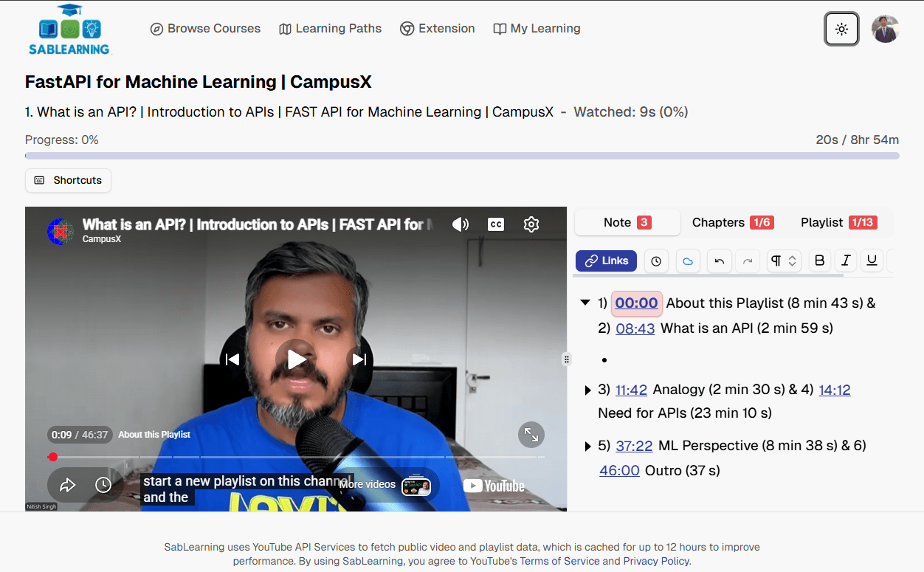Collapse the first note entry disclosure triangle
The width and height of the screenshot is (924, 572).
(x=585, y=303)
